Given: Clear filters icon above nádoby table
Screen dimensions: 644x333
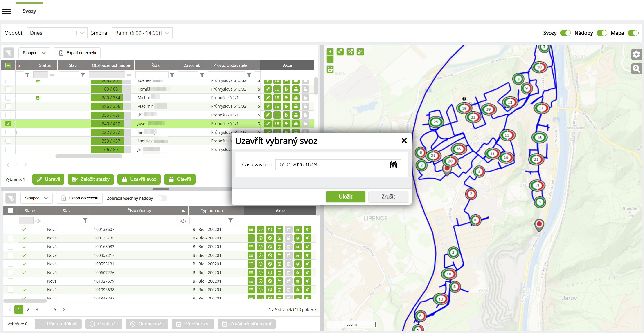Looking at the screenshot, I should click(11, 198).
